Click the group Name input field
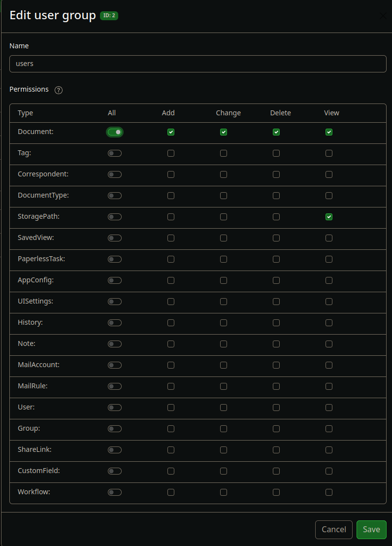This screenshot has width=392, height=546. tap(197, 64)
